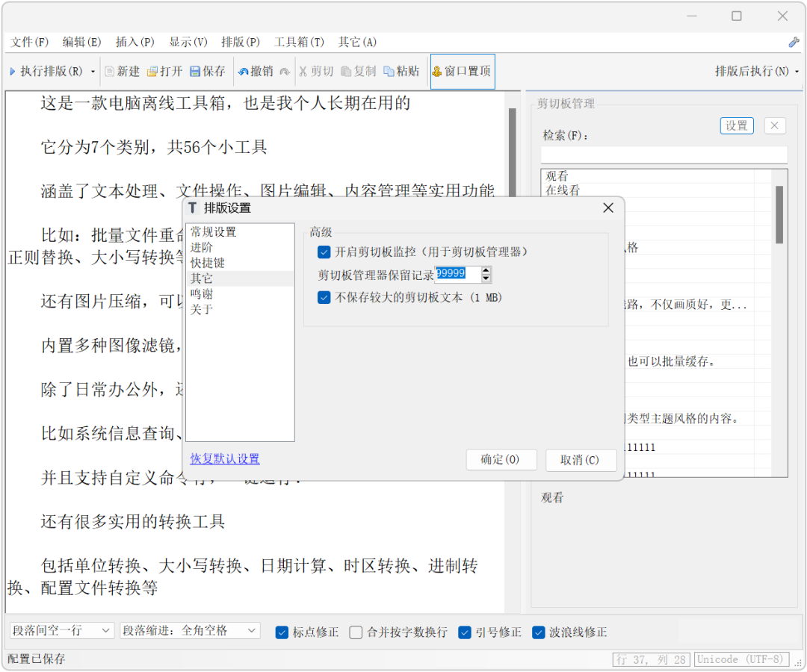This screenshot has width=807, height=672.
Task: Click the 恢复默认设置 link
Action: (225, 458)
